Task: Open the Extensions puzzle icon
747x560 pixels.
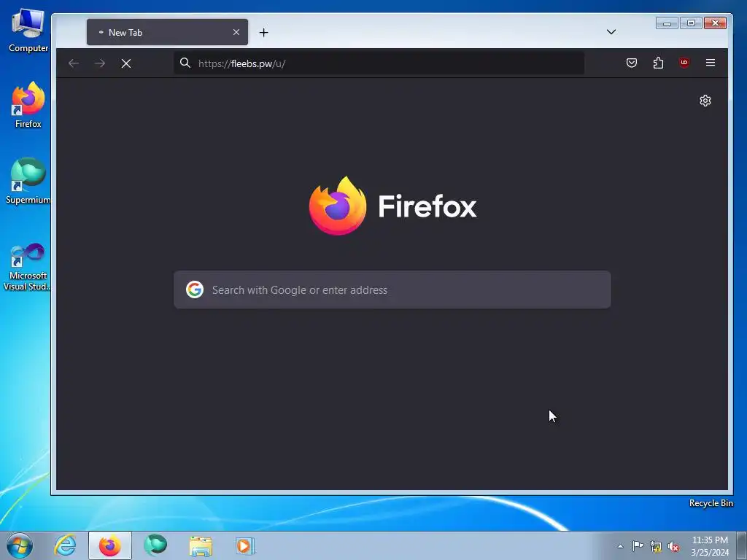Action: [x=658, y=63]
